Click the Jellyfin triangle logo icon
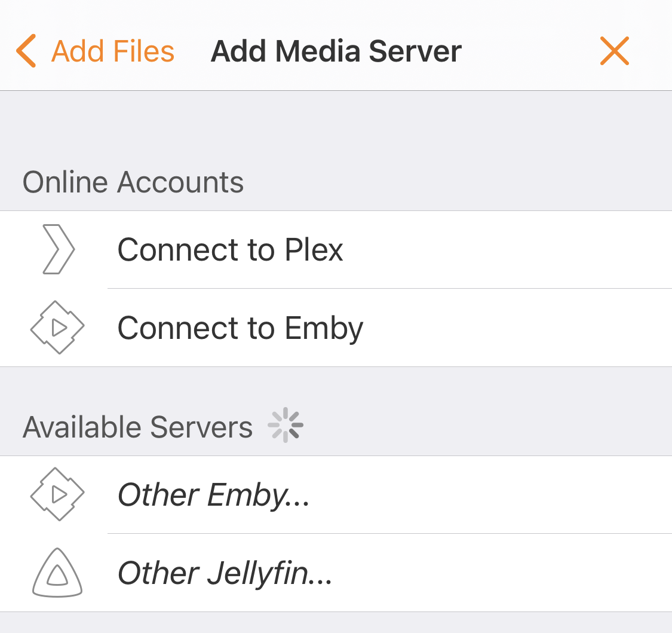The width and height of the screenshot is (672, 633). 57,573
